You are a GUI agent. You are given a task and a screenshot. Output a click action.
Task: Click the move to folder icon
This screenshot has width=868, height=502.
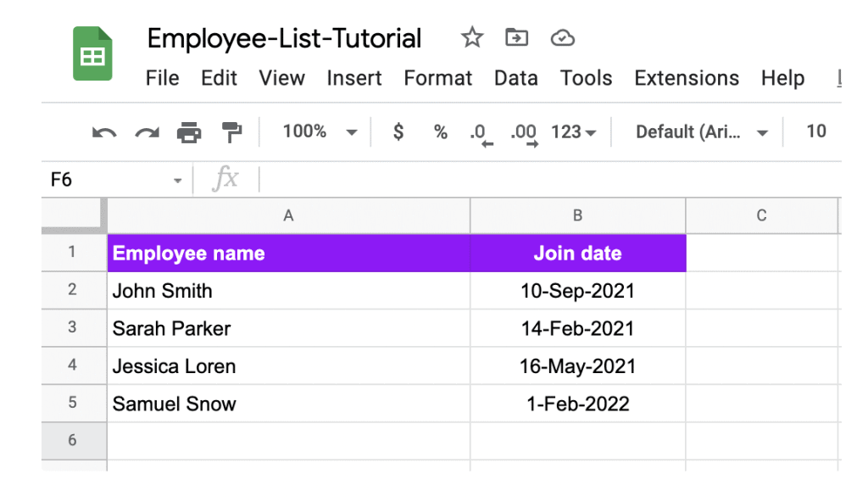[515, 37]
